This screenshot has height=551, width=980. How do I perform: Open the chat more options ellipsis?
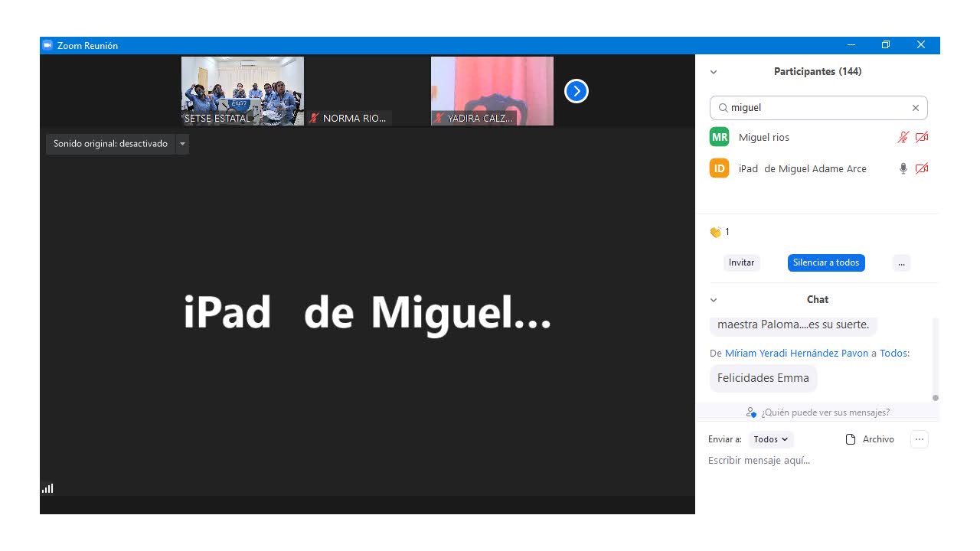click(919, 439)
